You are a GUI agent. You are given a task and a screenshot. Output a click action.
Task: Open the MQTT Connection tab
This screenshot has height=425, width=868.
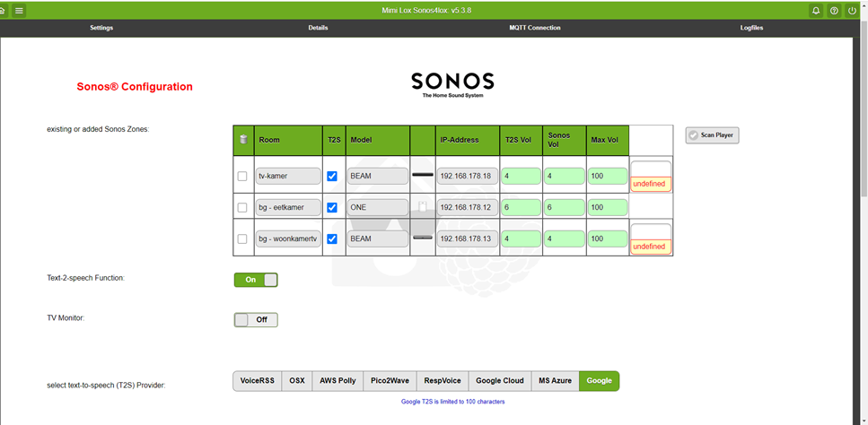click(535, 28)
